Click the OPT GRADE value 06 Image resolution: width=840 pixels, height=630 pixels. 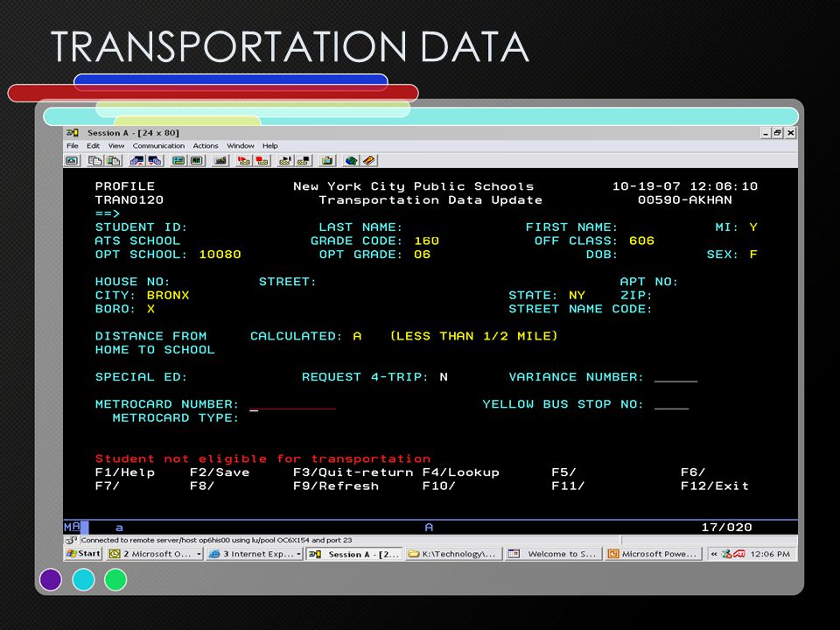(422, 255)
